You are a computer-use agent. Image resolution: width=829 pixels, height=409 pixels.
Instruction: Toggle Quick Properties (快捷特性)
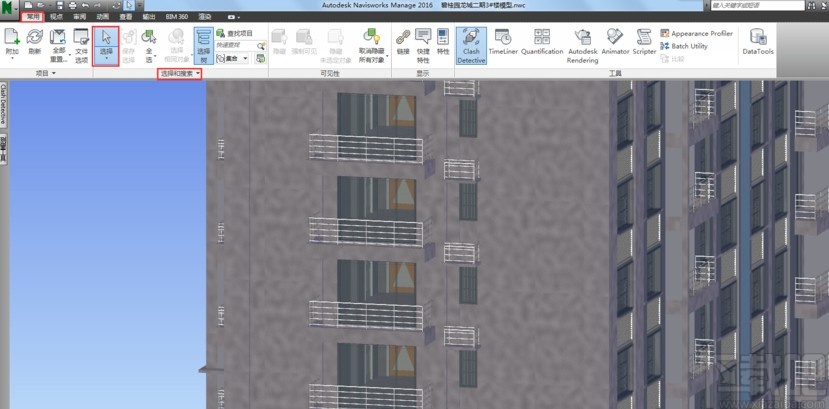pos(423,44)
